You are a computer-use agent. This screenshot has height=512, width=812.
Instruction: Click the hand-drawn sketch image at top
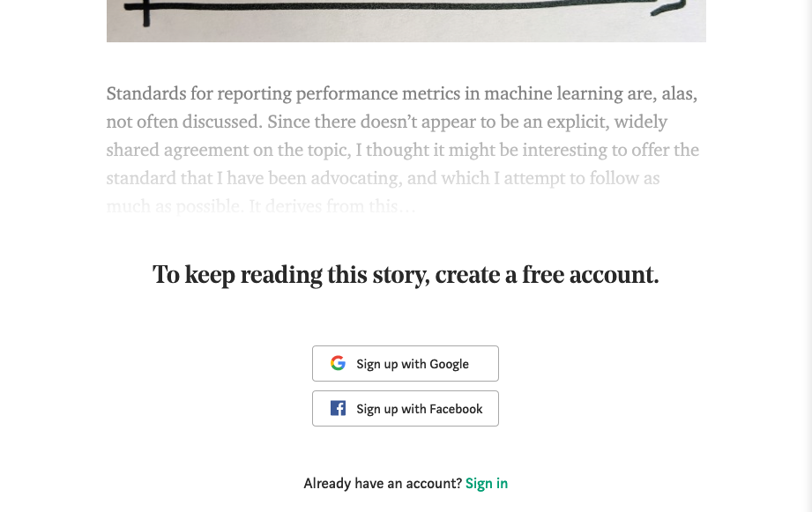point(406,20)
